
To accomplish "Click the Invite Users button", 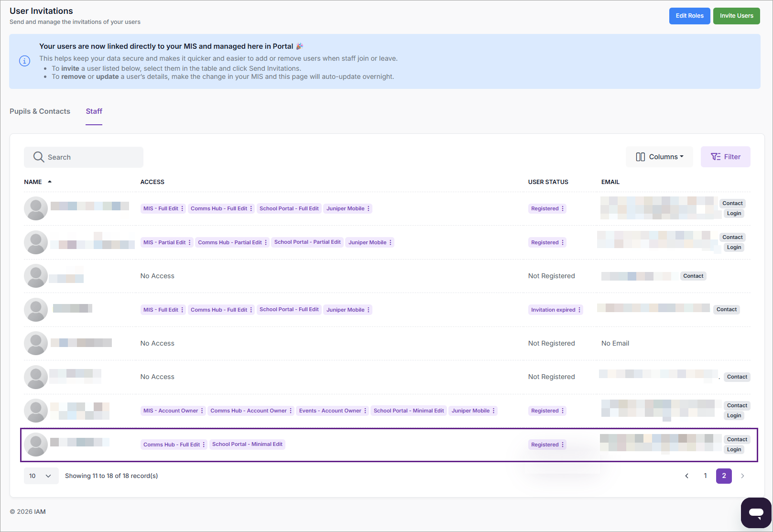I will 736,16.
